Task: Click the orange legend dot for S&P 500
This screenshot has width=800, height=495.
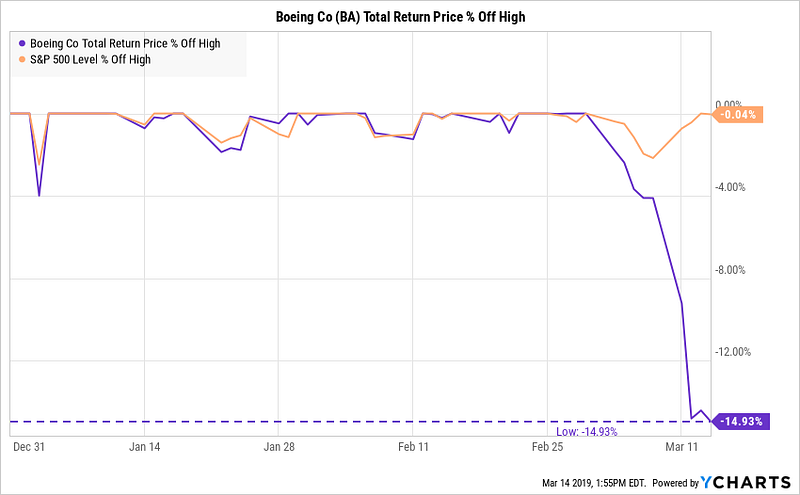Action: (x=22, y=60)
